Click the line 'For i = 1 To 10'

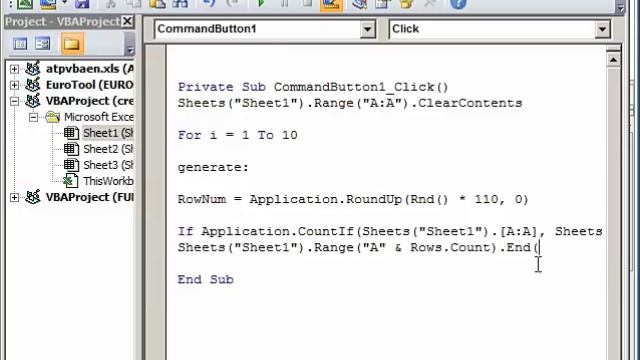[238, 135]
